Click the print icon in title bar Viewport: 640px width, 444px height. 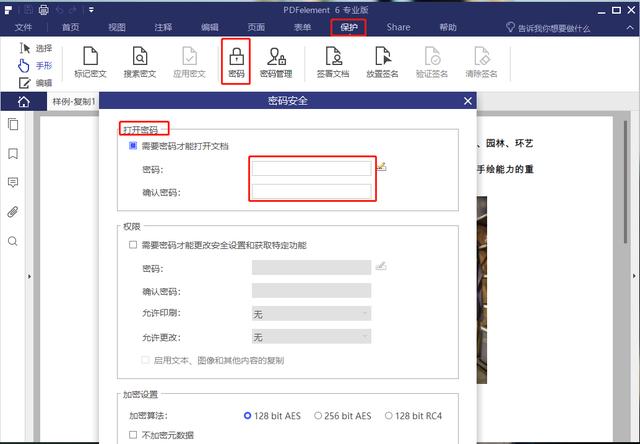coord(44,10)
